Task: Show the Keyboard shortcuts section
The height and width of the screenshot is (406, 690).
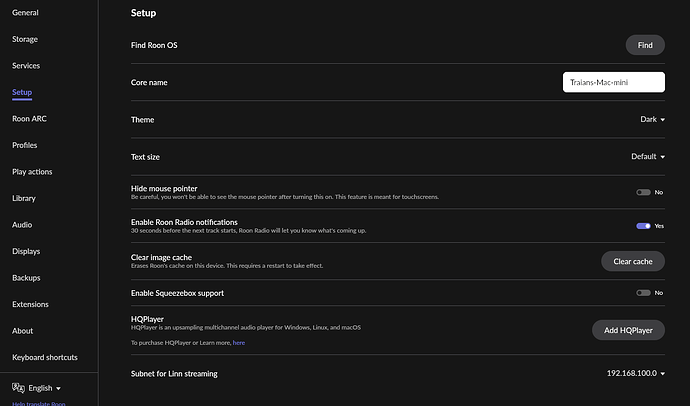Action: tap(44, 357)
